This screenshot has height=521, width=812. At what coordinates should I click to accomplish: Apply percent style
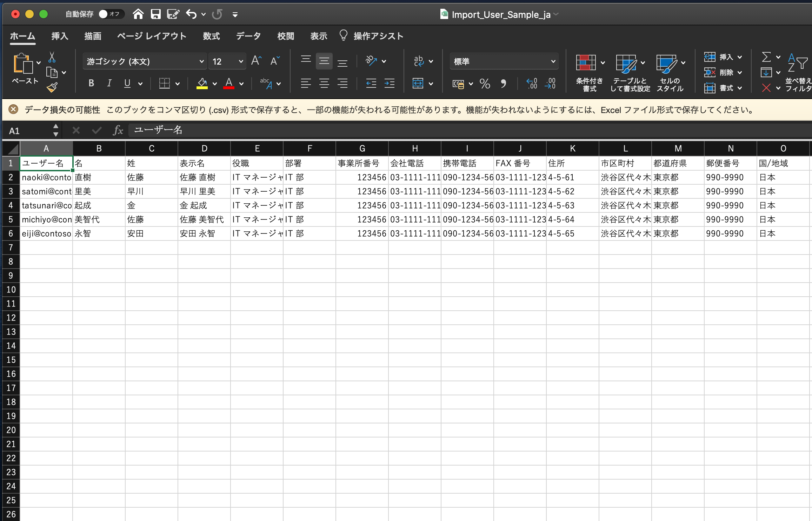[x=485, y=84]
